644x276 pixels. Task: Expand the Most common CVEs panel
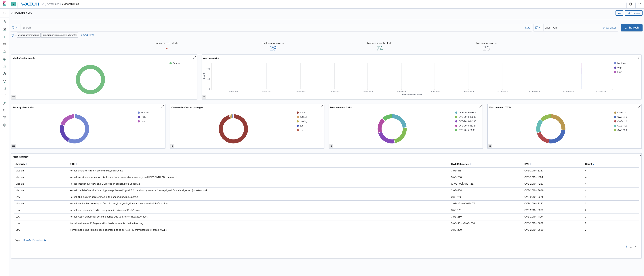[480, 107]
